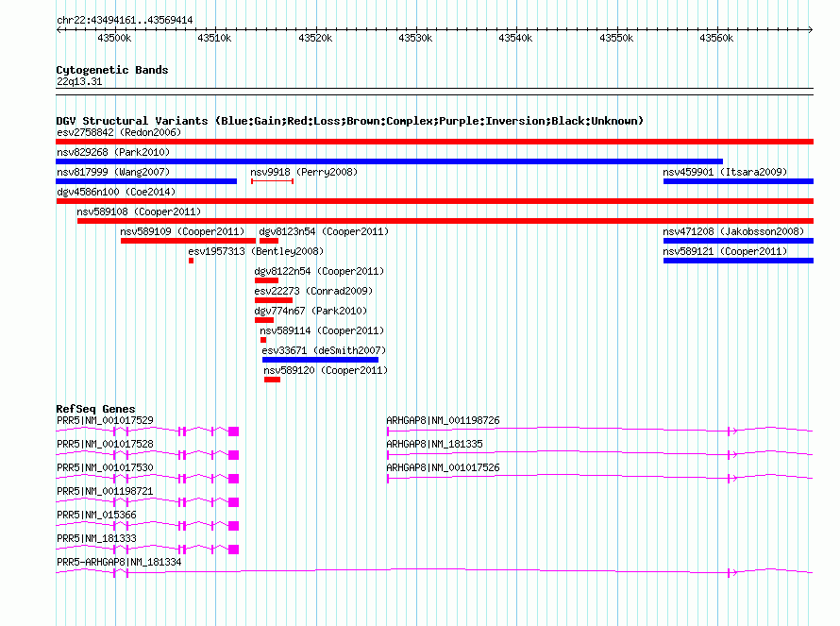Click the nsv9918 (Perry2008) variant label
840x626 pixels.
pyautogui.click(x=304, y=172)
